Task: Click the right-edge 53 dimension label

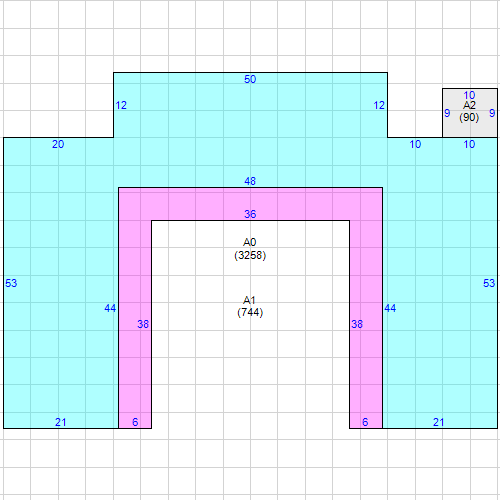Action: tap(489, 283)
